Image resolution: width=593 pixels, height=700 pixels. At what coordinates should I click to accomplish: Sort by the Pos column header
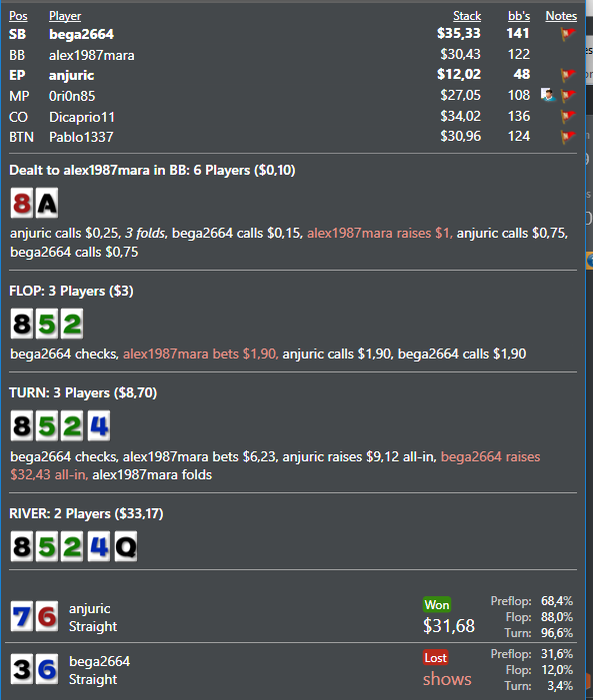click(x=18, y=16)
